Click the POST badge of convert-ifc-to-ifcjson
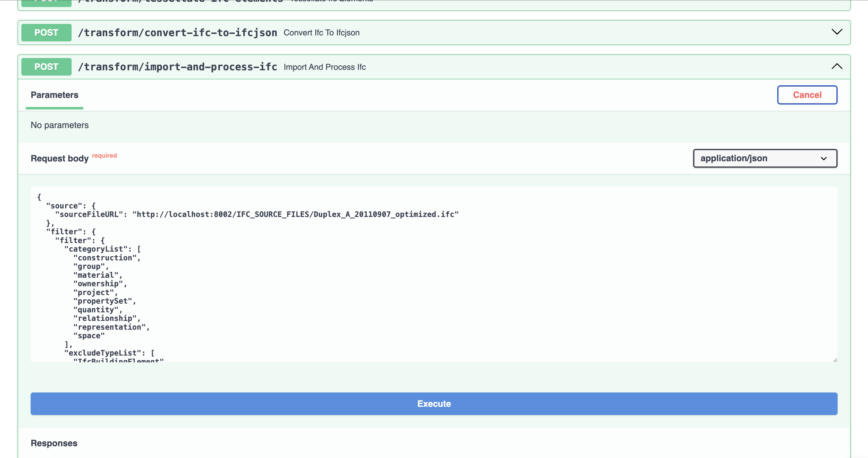The width and height of the screenshot is (868, 458). 46,32
